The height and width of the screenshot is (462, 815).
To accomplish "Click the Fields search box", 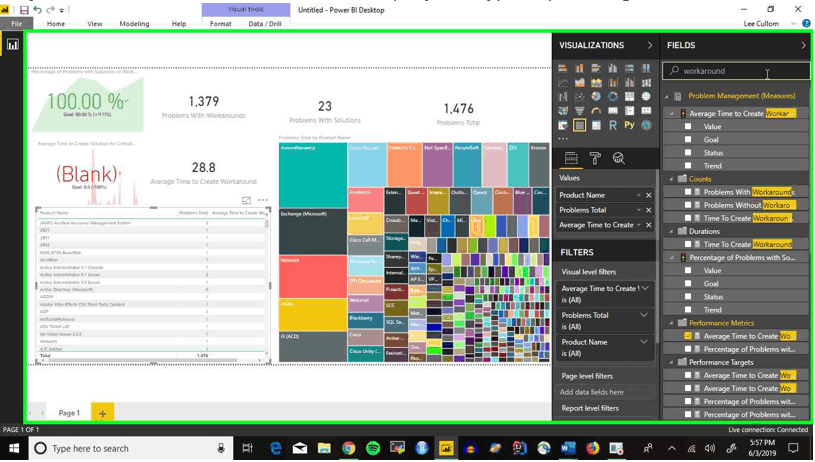I will click(736, 71).
